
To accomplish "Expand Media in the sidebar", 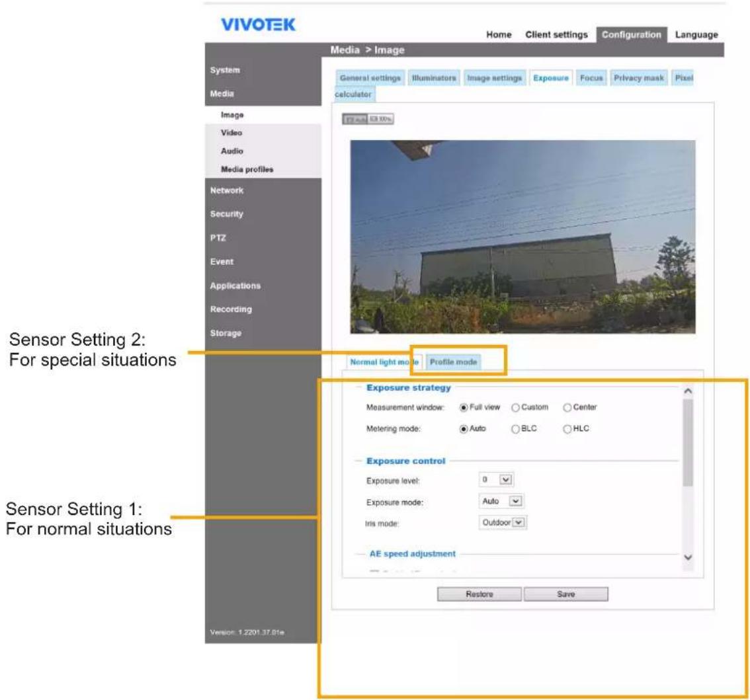I will pos(222,94).
